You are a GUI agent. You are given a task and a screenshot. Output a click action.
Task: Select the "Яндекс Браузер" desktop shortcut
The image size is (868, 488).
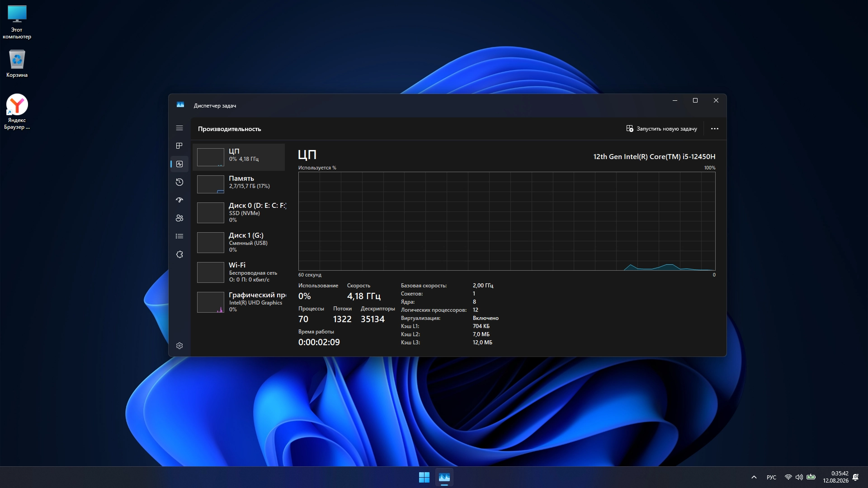(x=17, y=112)
